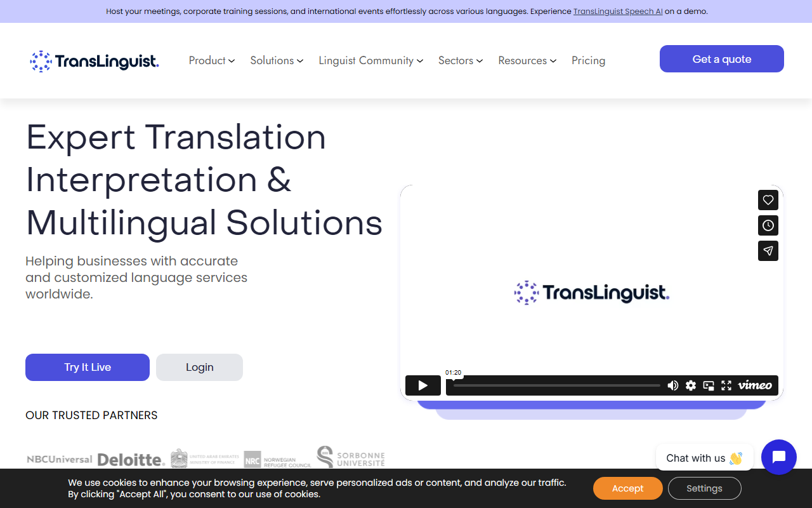The height and width of the screenshot is (508, 812).
Task: Accept the cookie consent
Action: point(628,488)
